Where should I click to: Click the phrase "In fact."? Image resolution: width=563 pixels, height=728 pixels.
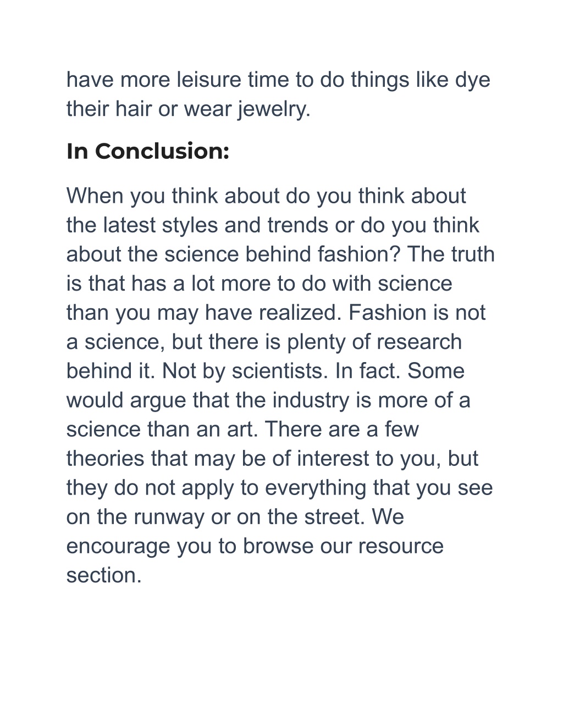point(368,371)
